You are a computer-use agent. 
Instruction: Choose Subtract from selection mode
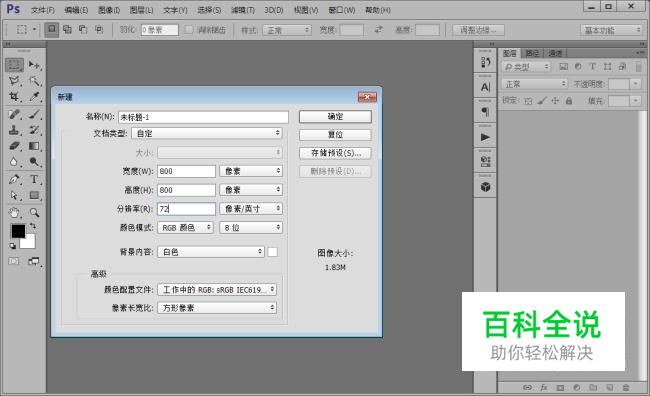(83, 29)
